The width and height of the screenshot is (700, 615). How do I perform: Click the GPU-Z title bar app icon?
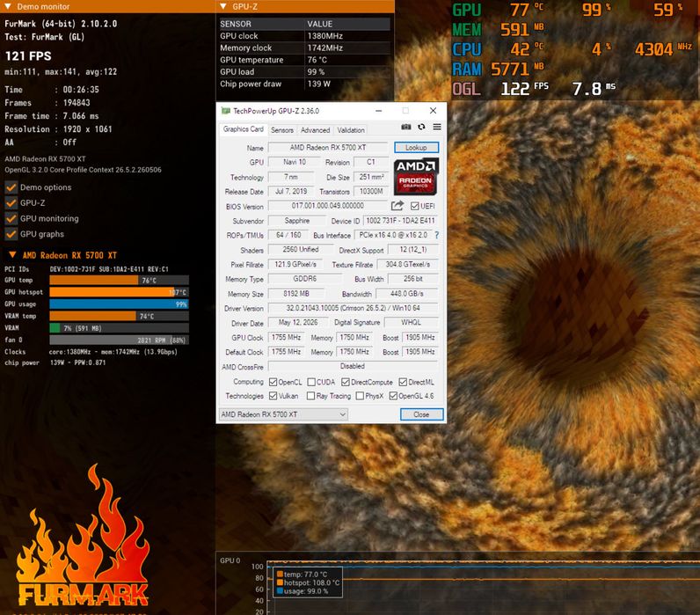click(x=226, y=111)
